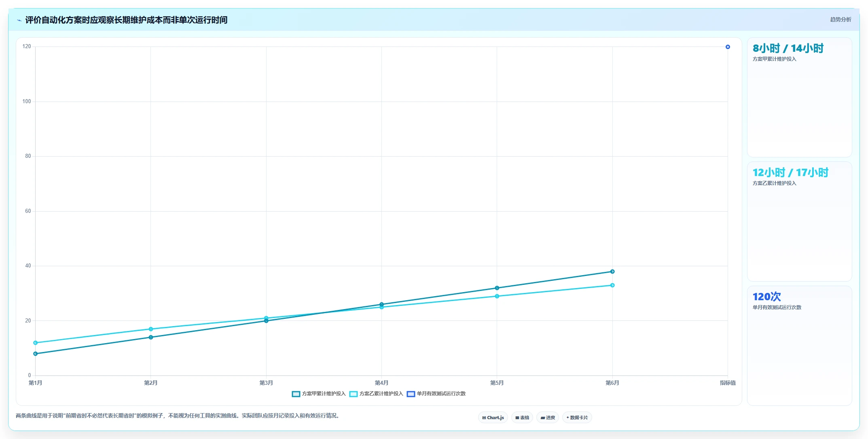Toggle the 单月有效测试运行次数 legend item
This screenshot has width=868, height=439.
436,394
